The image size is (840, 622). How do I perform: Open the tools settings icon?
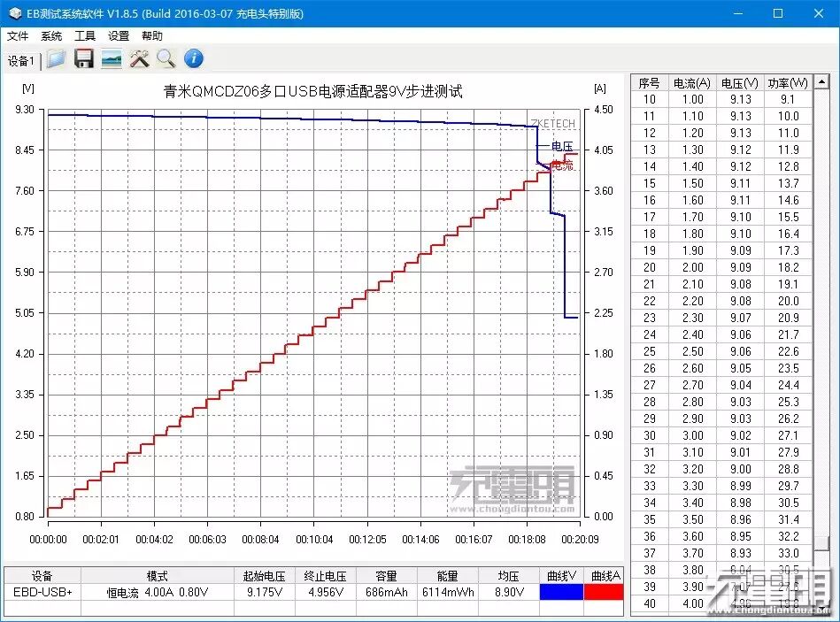(139, 59)
